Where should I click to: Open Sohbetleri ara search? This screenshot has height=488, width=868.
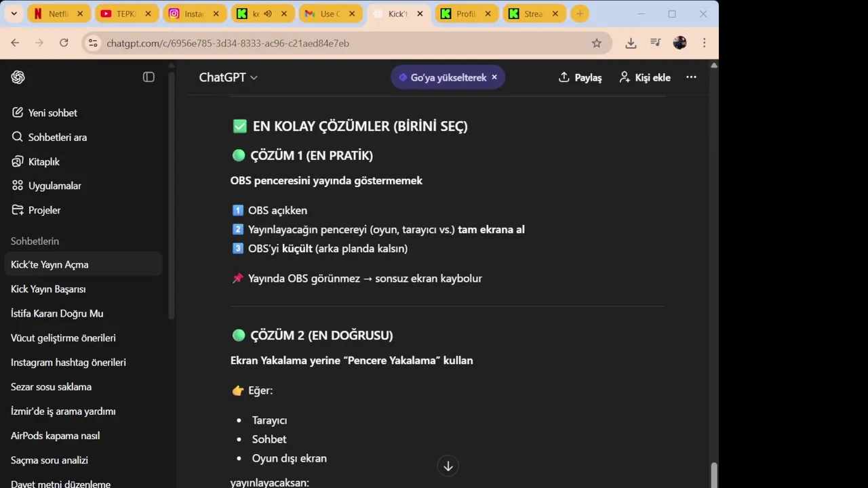click(x=50, y=137)
